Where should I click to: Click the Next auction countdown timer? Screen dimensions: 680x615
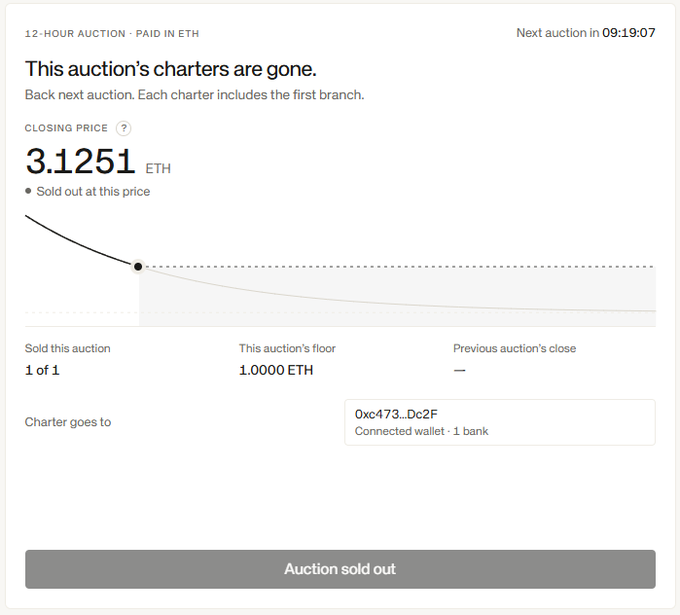click(628, 33)
